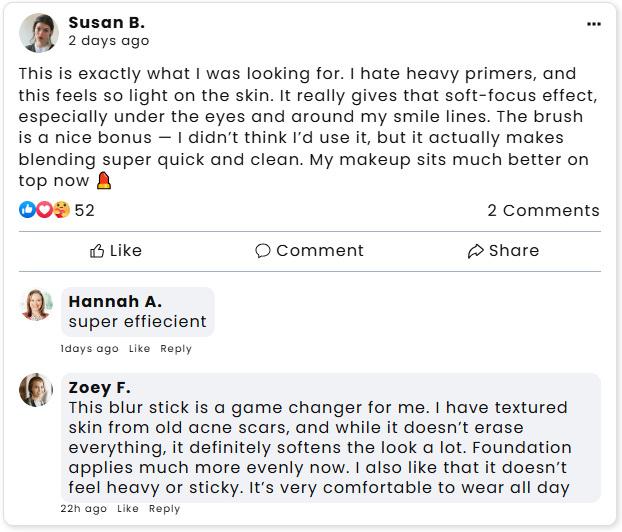Click the Share arrow icon
The width and height of the screenshot is (622, 532).
[x=475, y=251]
